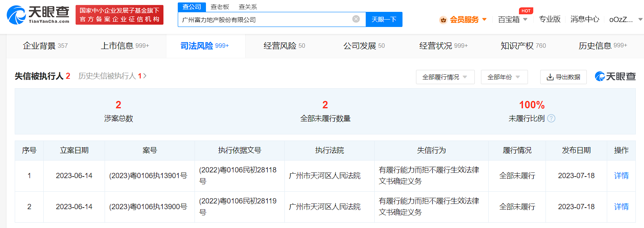Click the 全部未履行数量 statistic
Screen dimensions: 644x228
[x=325, y=111]
